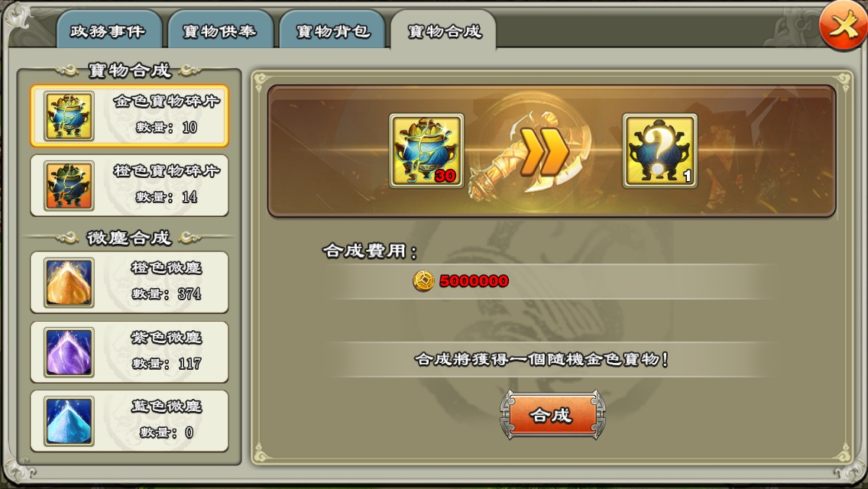
Task: Choose the 橙色微塵 orange dust icon
Action: (x=69, y=283)
